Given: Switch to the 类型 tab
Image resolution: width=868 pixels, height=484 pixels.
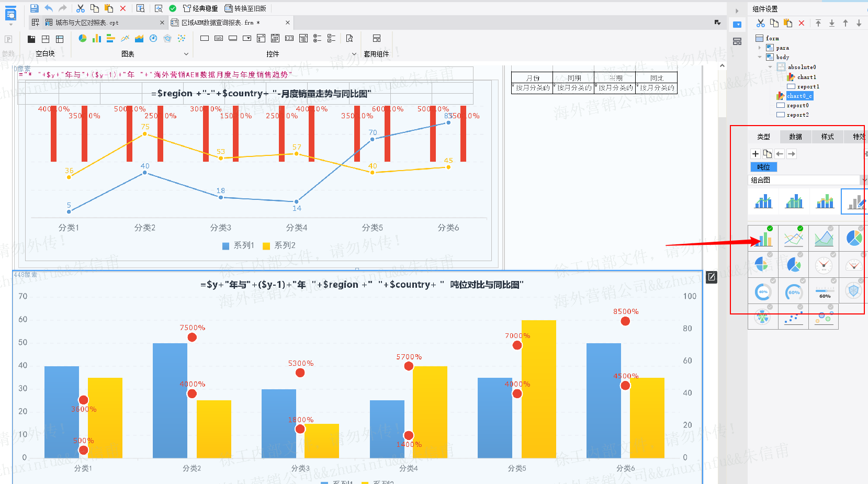Looking at the screenshot, I should tap(763, 137).
